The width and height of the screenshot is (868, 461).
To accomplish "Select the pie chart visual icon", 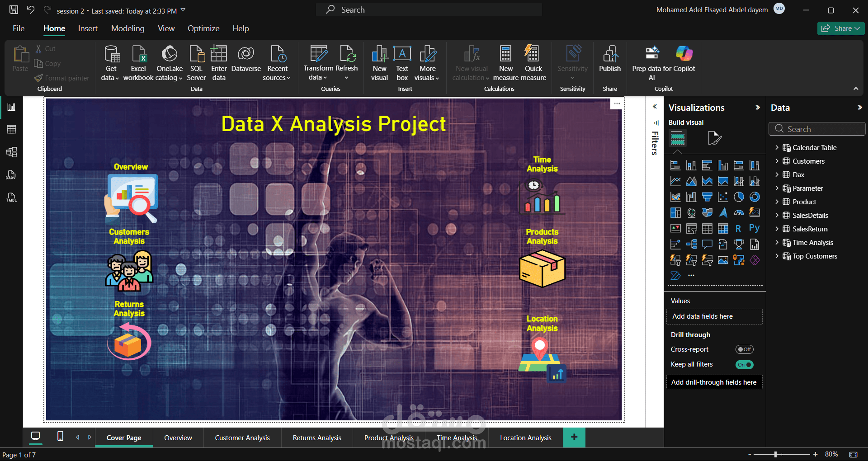I will pyautogui.click(x=739, y=197).
